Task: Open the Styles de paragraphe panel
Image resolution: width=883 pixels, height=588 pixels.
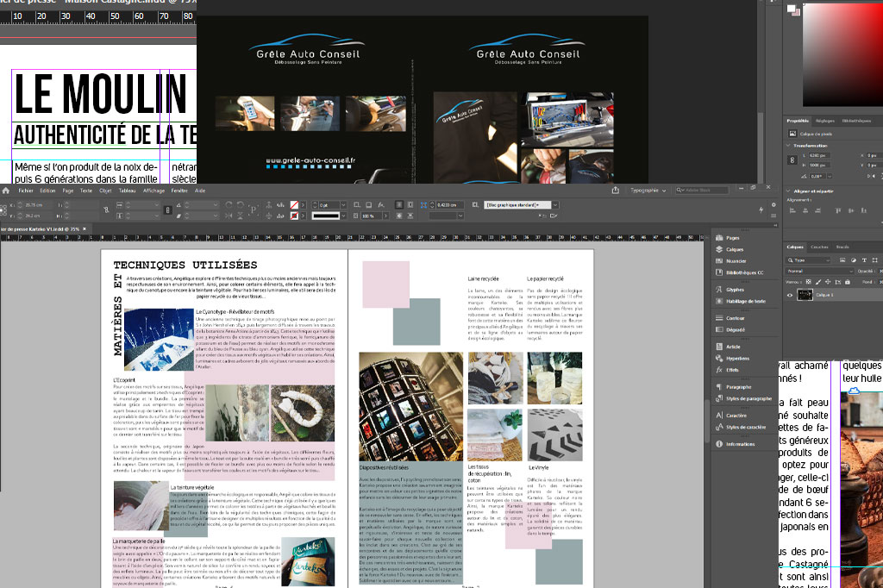Action: click(742, 399)
